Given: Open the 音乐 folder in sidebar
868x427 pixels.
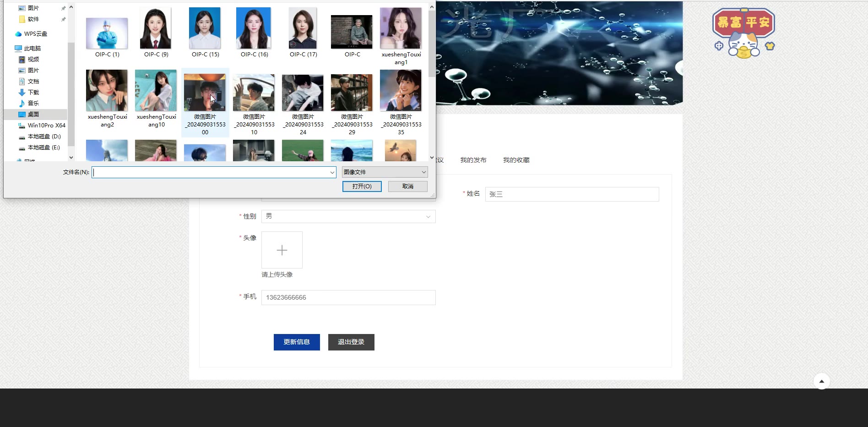Looking at the screenshot, I should 33,104.
